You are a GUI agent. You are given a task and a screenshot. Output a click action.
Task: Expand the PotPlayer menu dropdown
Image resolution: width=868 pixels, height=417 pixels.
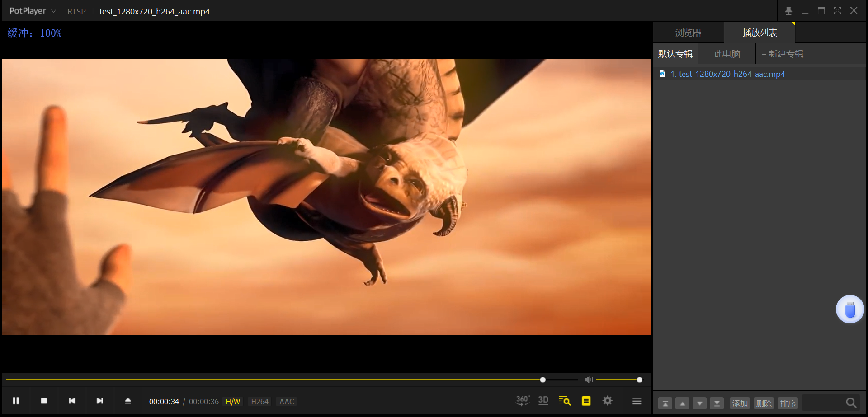[33, 11]
